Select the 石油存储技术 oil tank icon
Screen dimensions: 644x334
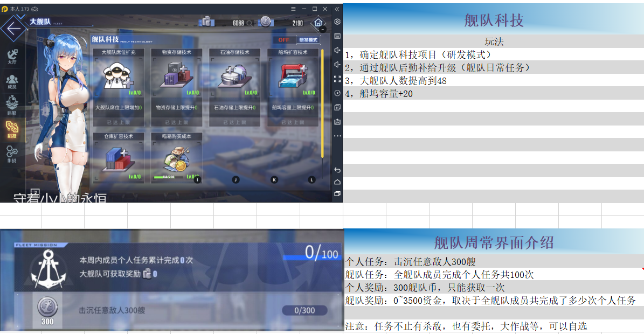point(234,75)
